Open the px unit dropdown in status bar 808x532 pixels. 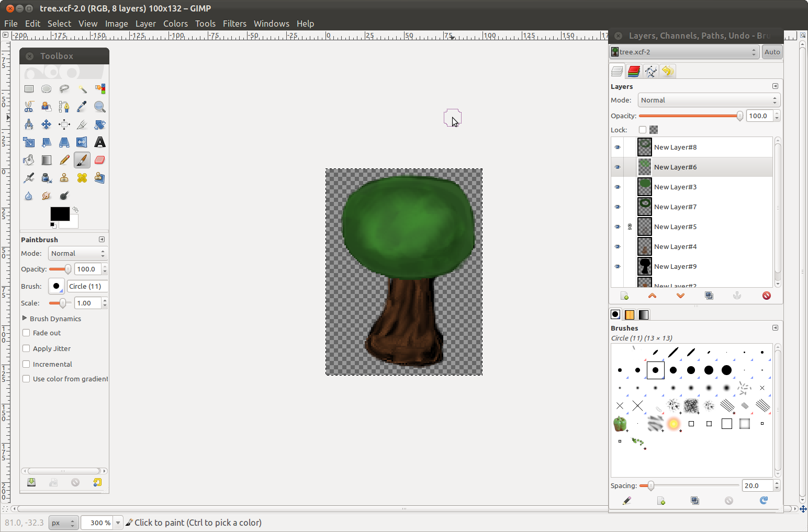click(x=64, y=523)
